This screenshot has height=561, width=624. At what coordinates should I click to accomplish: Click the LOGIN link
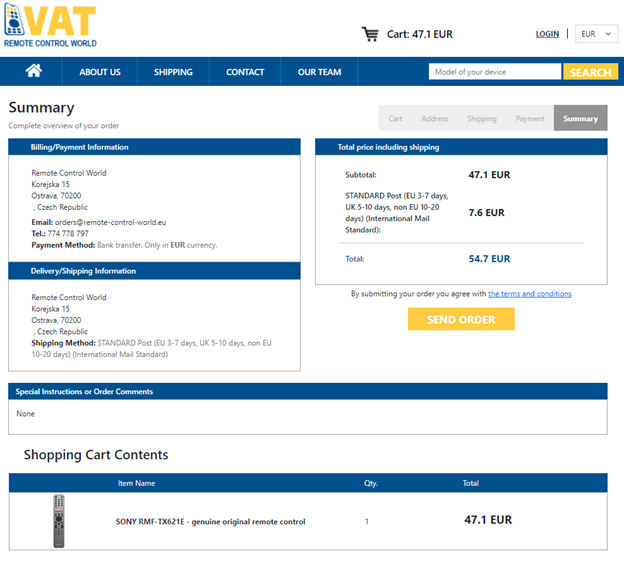tap(547, 34)
